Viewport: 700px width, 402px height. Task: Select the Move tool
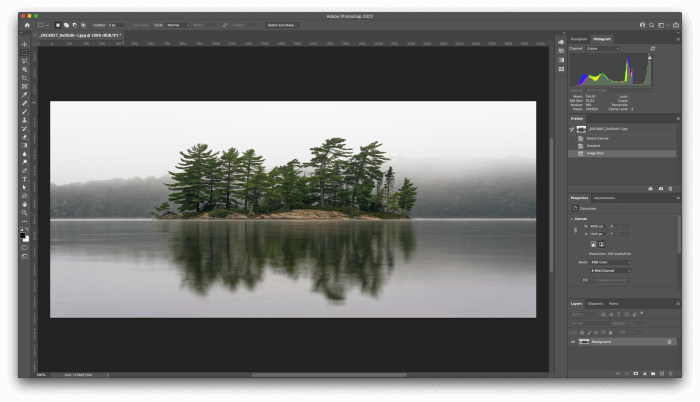25,44
